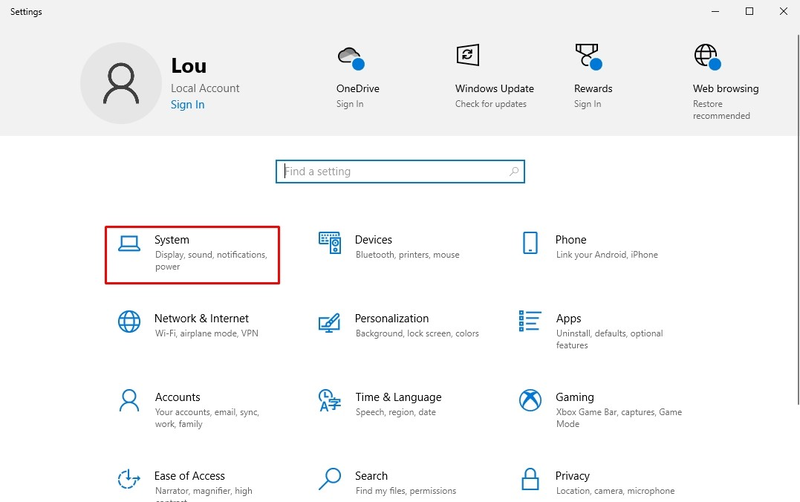Open the System category title
This screenshot has width=800, height=502.
(x=172, y=240)
